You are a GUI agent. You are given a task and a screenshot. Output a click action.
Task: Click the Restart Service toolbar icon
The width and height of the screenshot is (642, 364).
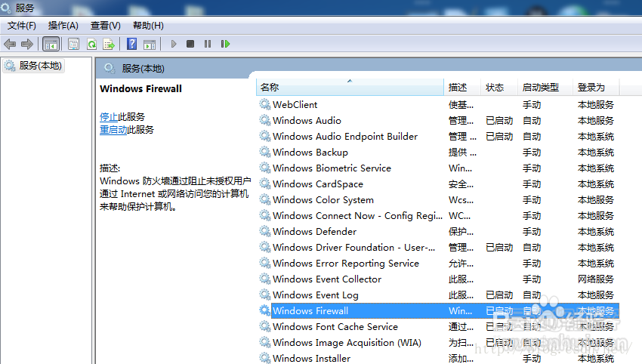pyautogui.click(x=225, y=44)
